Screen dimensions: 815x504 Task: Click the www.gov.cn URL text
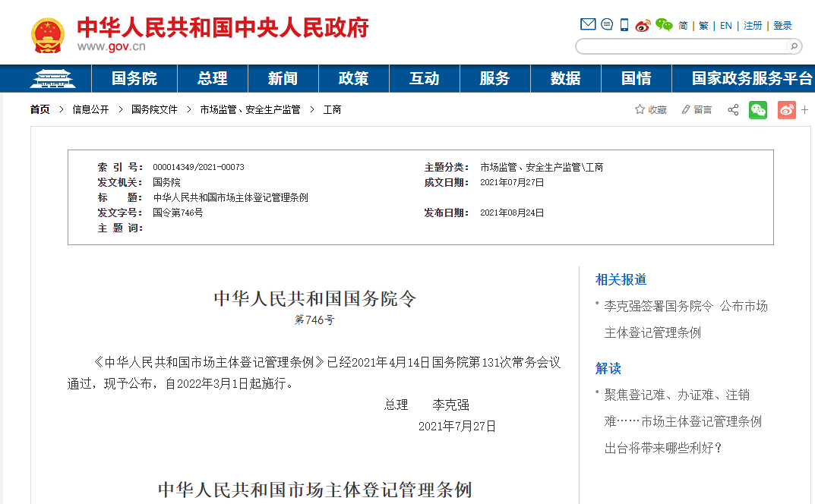111,47
